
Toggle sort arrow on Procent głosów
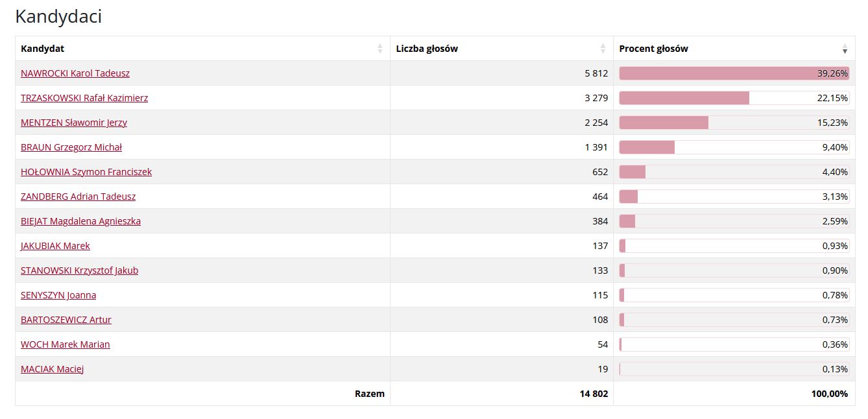(845, 49)
